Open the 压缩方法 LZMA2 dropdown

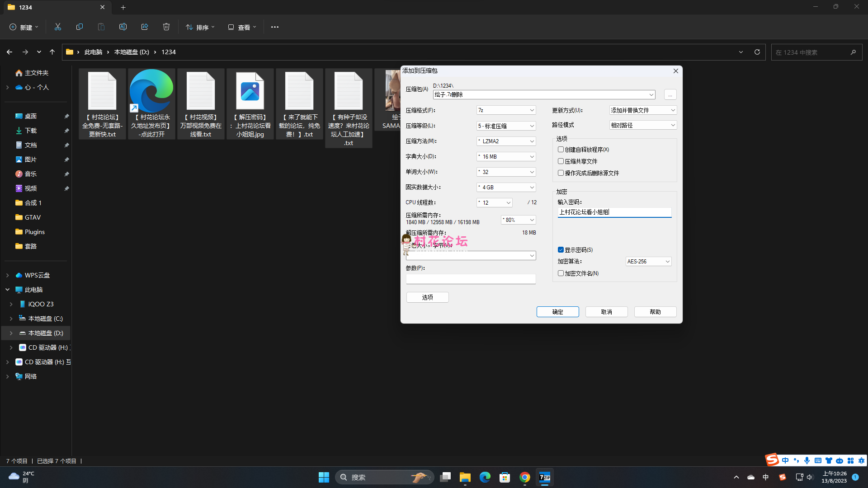tap(506, 141)
